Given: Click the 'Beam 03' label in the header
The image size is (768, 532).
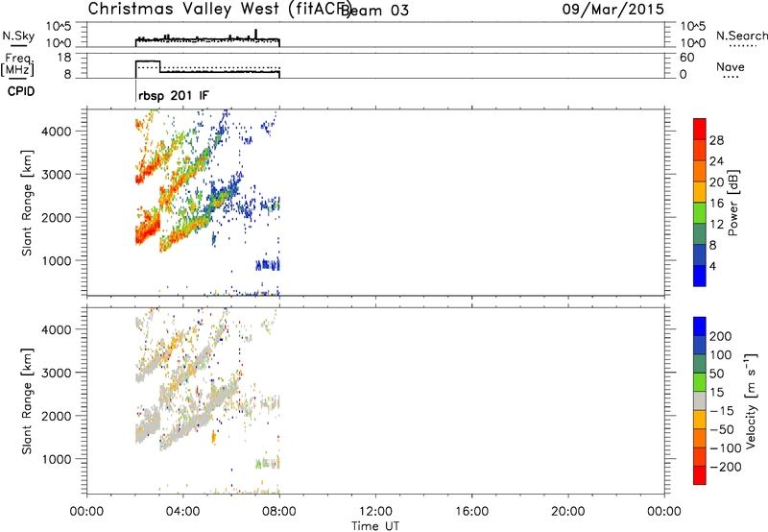Looking at the screenshot, I should coord(374,11).
